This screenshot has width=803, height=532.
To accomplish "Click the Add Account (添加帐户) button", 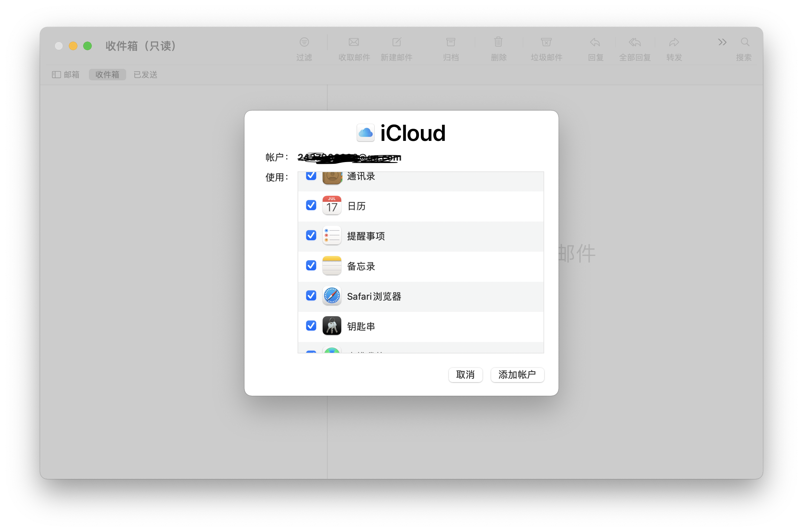I will click(x=517, y=375).
